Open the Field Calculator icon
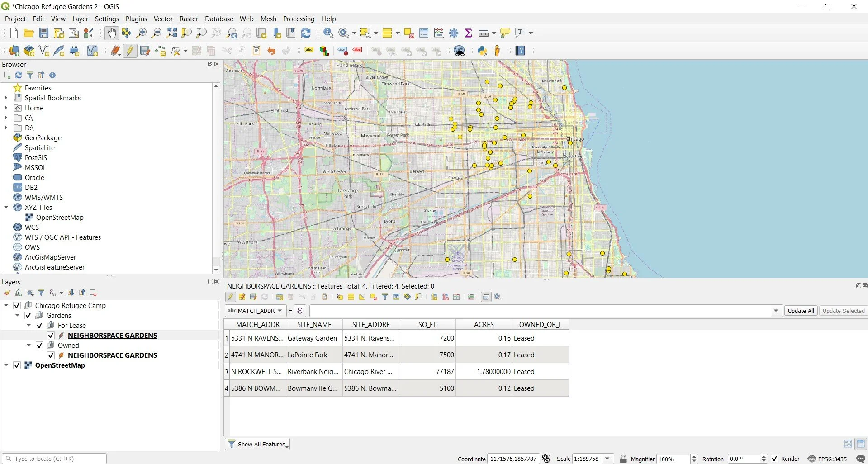 (439, 33)
